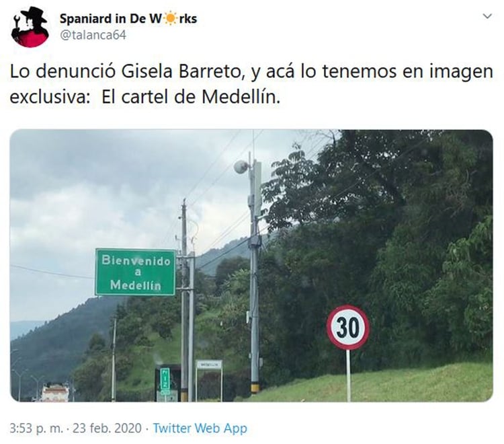Open the display name Spaniard in De Works

point(128,19)
